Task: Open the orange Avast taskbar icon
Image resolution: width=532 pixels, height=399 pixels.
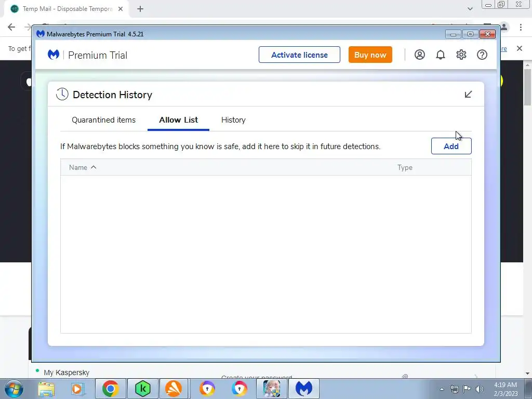Action: pos(174,389)
